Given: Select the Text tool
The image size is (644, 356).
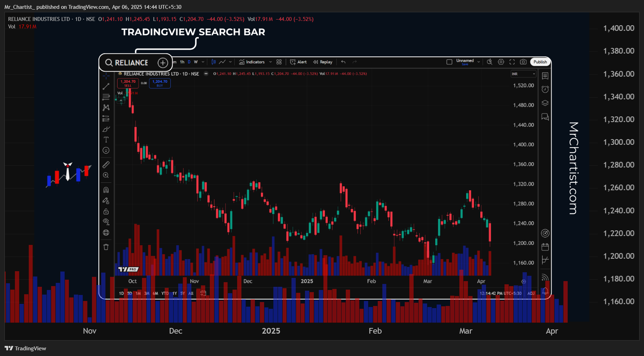Looking at the screenshot, I should 106,140.
